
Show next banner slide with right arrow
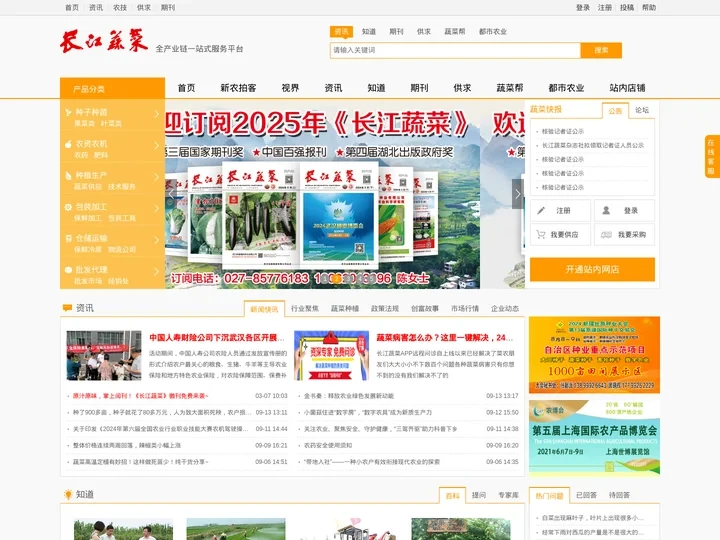coord(518,194)
